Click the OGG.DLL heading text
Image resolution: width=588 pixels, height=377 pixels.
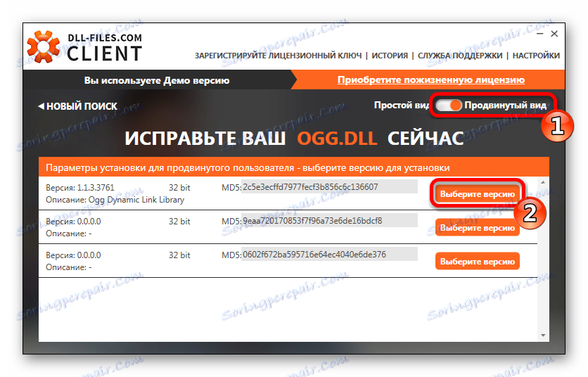337,139
